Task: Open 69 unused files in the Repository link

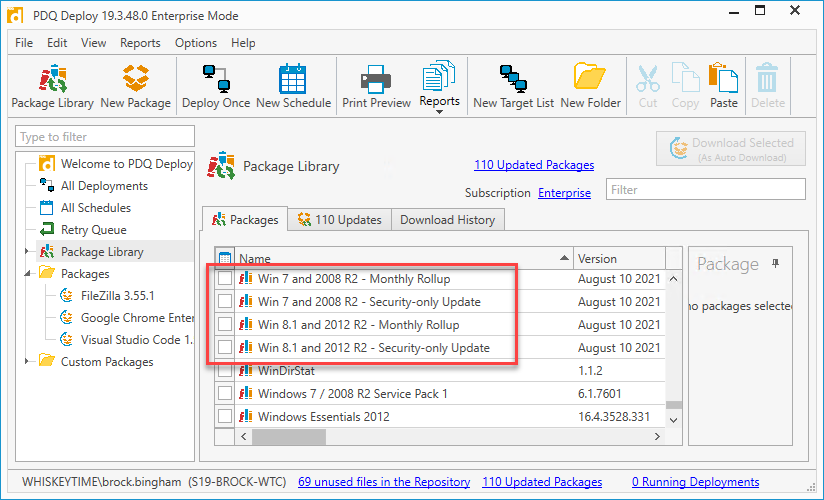Action: pos(384,482)
